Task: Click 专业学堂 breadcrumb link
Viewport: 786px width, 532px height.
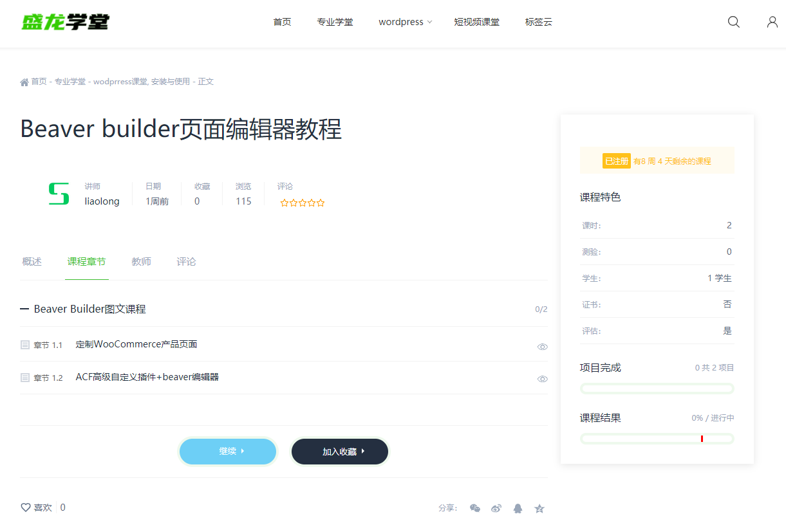Action: point(70,82)
